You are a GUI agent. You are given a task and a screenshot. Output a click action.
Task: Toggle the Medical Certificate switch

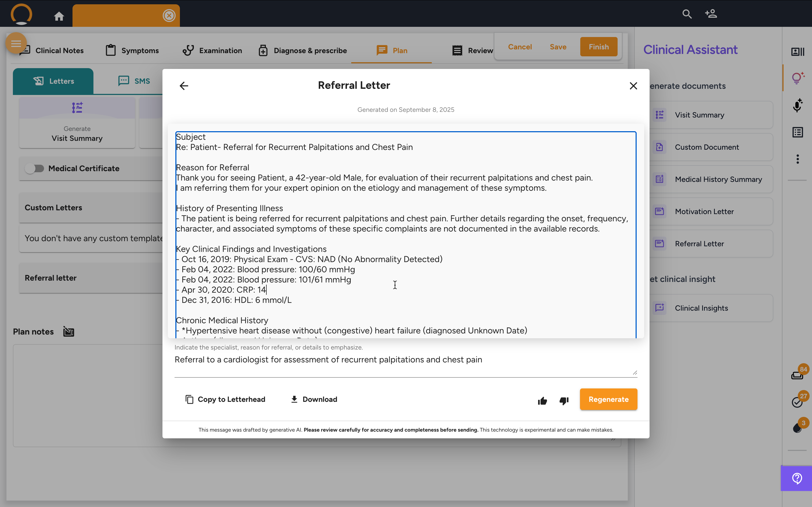tap(35, 168)
